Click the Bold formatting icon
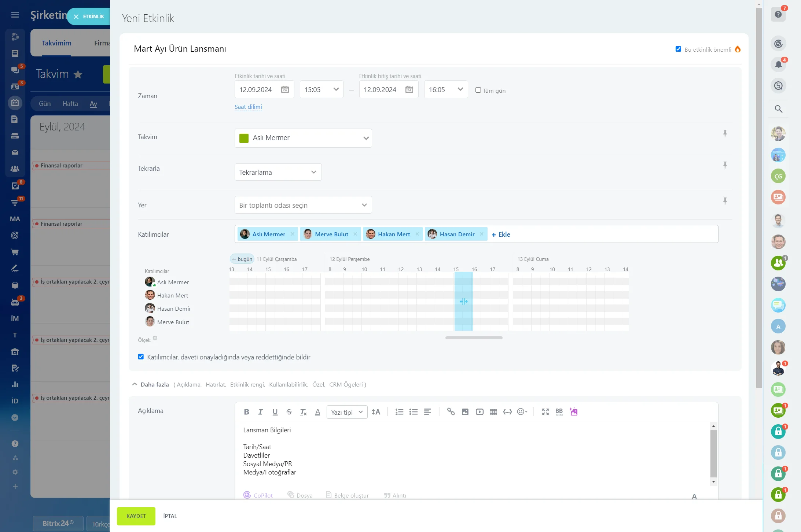Screen dimensions: 801x532 [246, 412]
